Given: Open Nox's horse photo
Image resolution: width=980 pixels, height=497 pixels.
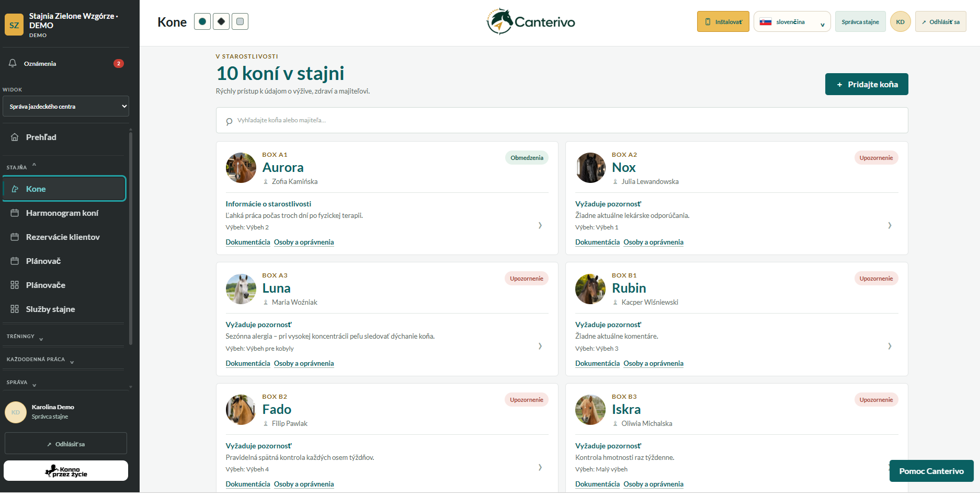Looking at the screenshot, I should pos(590,168).
